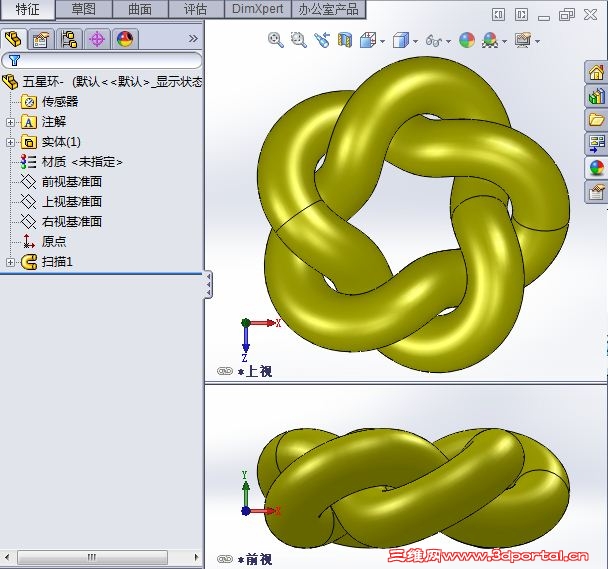The image size is (608, 569).
Task: Select the 前视基准面 plane
Action: (61, 182)
